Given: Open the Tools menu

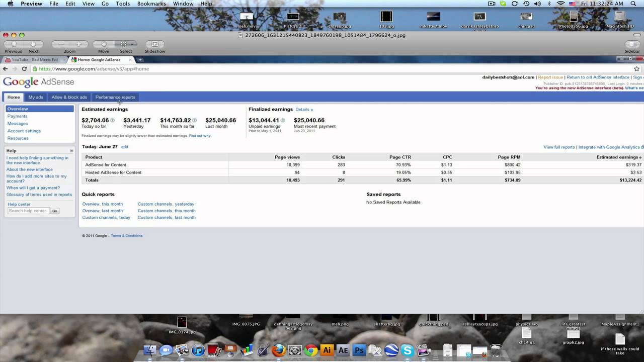Looking at the screenshot, I should 123,4.
